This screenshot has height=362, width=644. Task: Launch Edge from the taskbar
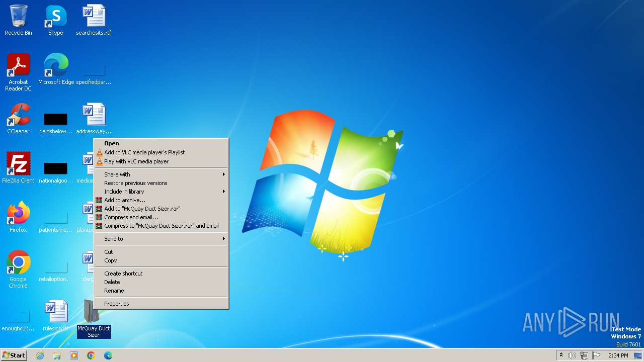[108, 355]
